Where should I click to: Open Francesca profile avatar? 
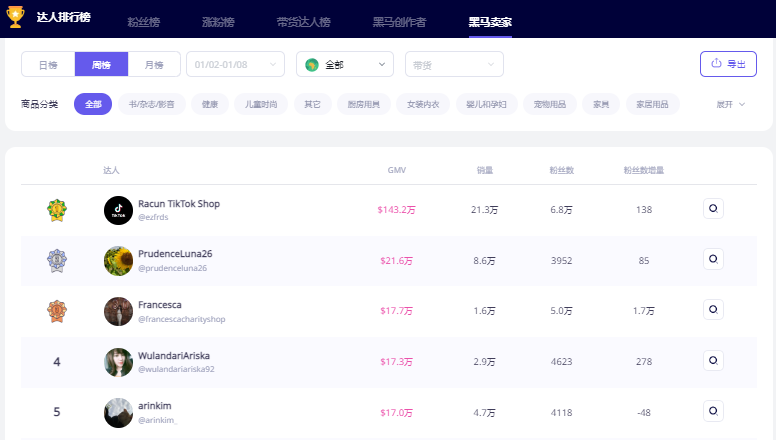coord(118,311)
